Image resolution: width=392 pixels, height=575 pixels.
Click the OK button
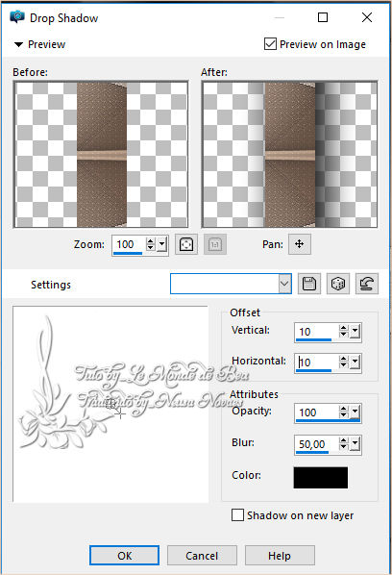(124, 556)
